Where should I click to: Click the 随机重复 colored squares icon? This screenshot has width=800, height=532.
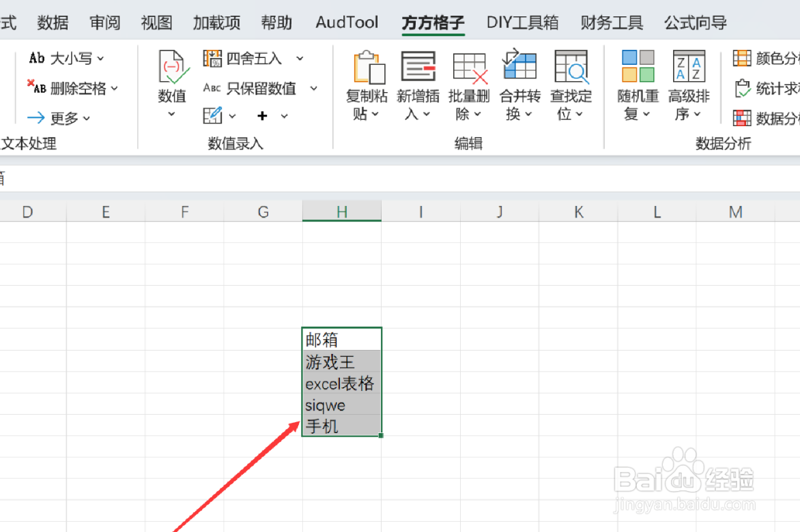point(638,66)
